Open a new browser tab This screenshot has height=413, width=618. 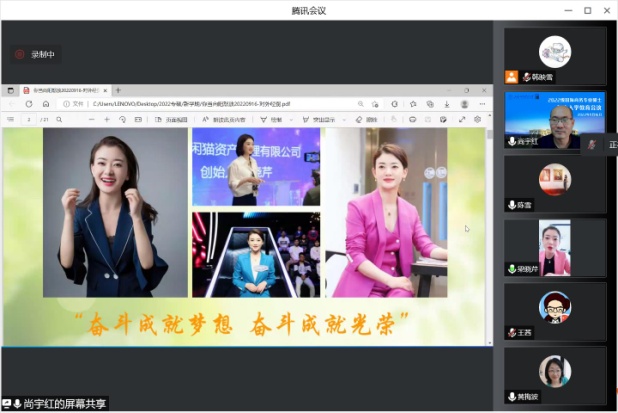point(118,90)
